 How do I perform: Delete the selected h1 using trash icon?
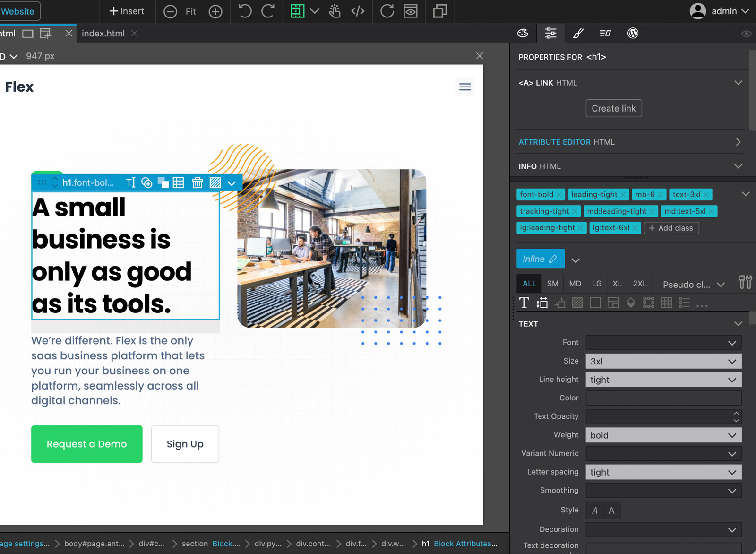(197, 183)
